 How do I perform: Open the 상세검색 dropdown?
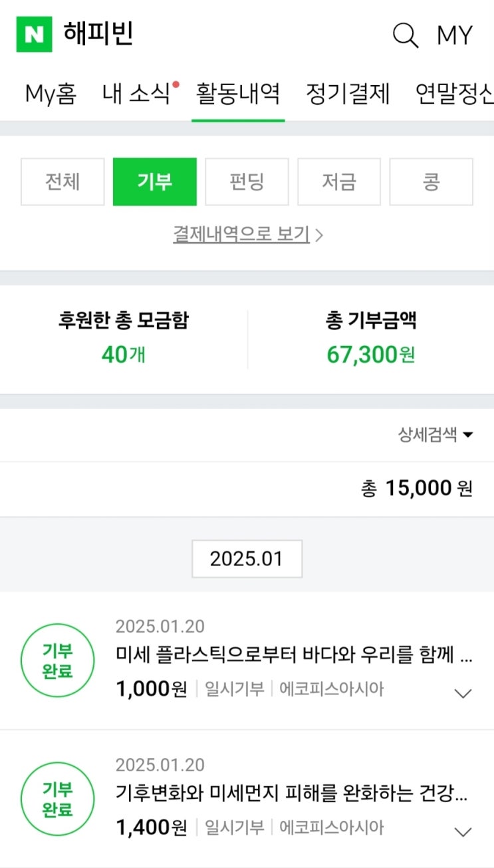coord(435,435)
